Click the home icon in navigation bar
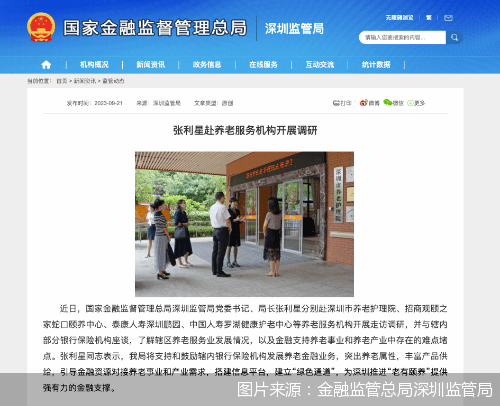Image resolution: width=500 pixels, height=406 pixels. (46, 65)
